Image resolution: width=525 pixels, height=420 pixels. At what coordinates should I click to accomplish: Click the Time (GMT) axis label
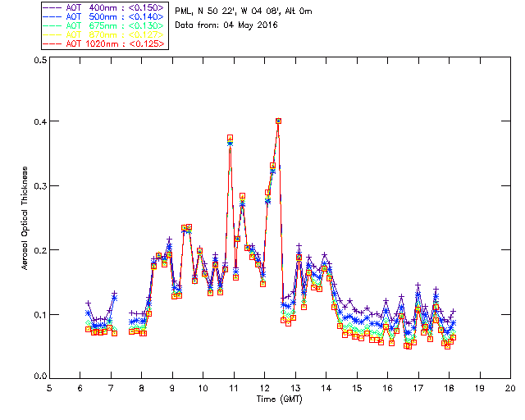[x=280, y=399]
